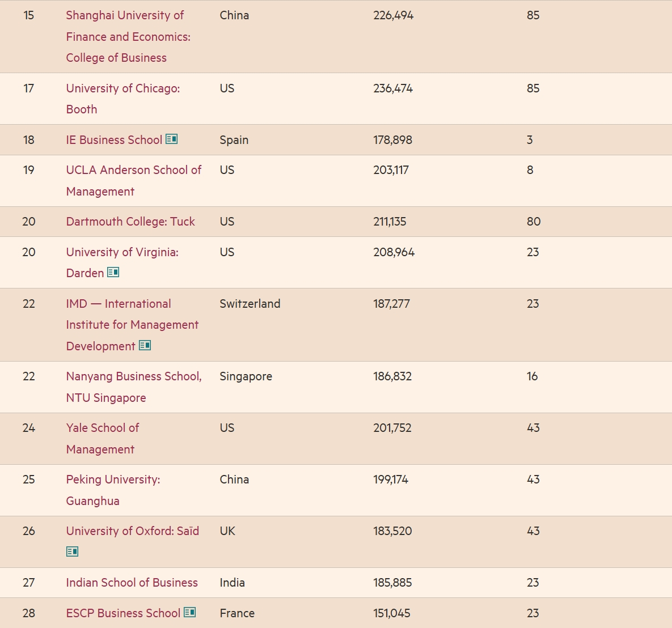672x628 pixels.
Task: Select the Singapore country cell
Action: [x=246, y=376]
